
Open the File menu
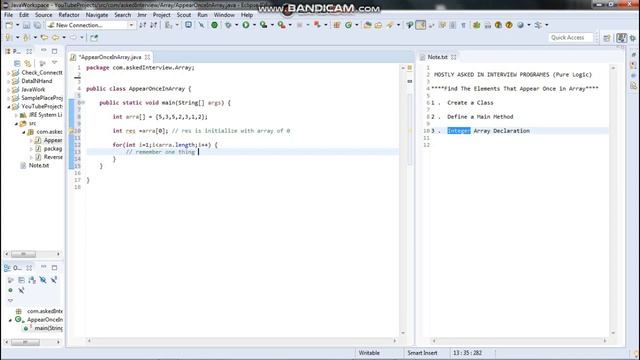[x=8, y=15]
